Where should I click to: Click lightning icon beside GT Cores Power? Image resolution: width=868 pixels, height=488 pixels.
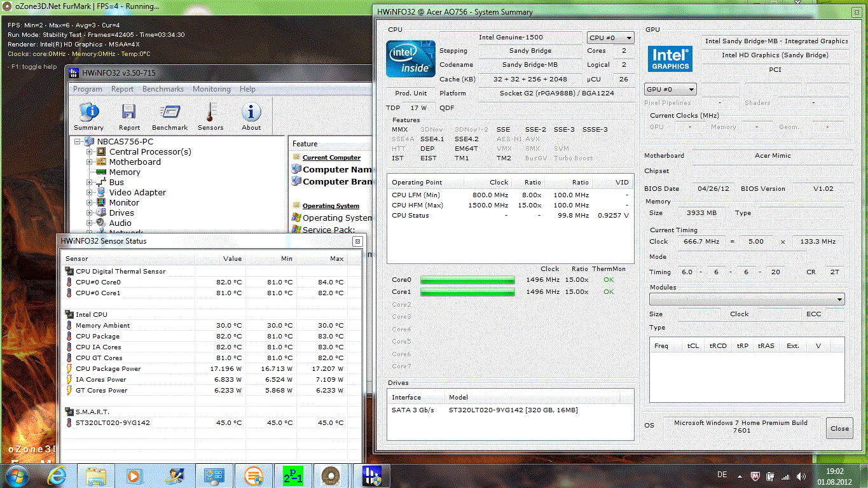[69, 390]
